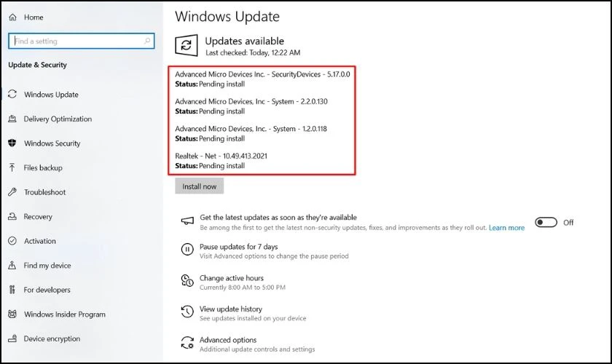Click the megaphone latest updates icon
612x364 pixels.
pos(187,221)
